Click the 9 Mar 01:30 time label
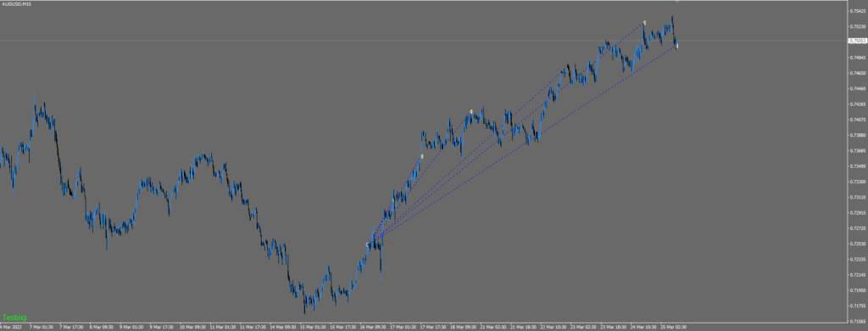 [131, 327]
